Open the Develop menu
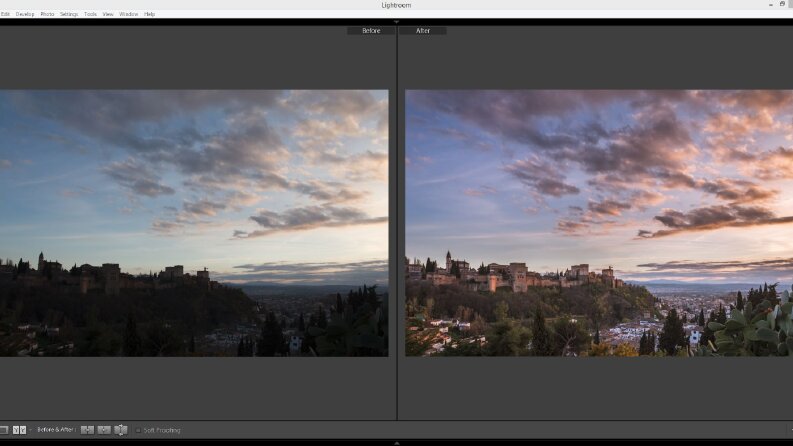The height and width of the screenshot is (446, 793). point(25,14)
